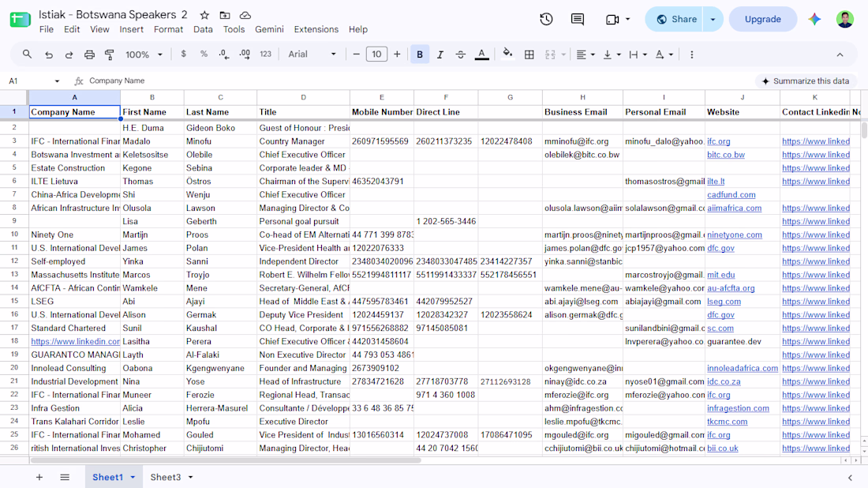Decrease decimal places
This screenshot has width=868, height=488.
point(223,54)
